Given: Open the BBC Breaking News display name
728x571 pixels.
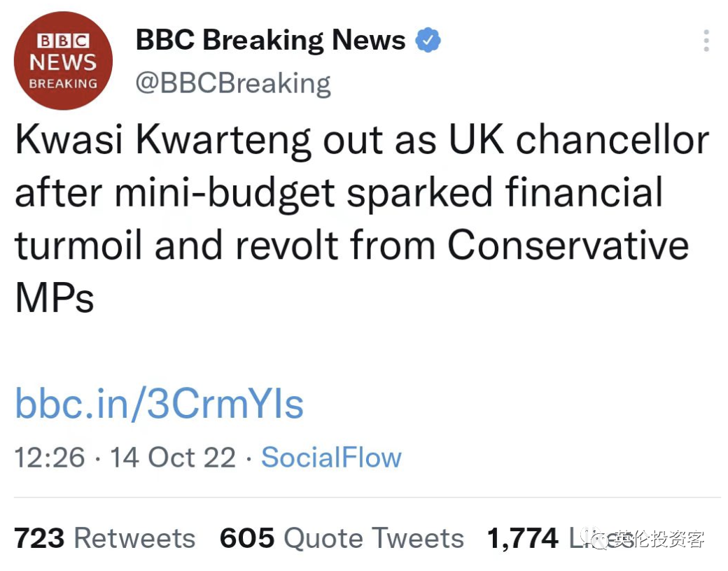Looking at the screenshot, I should (270, 41).
